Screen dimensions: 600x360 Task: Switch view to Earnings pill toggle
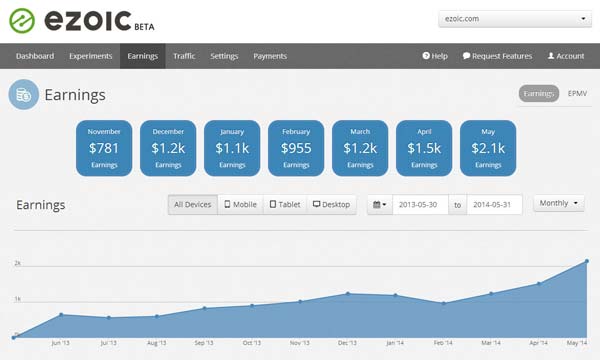pyautogui.click(x=538, y=93)
